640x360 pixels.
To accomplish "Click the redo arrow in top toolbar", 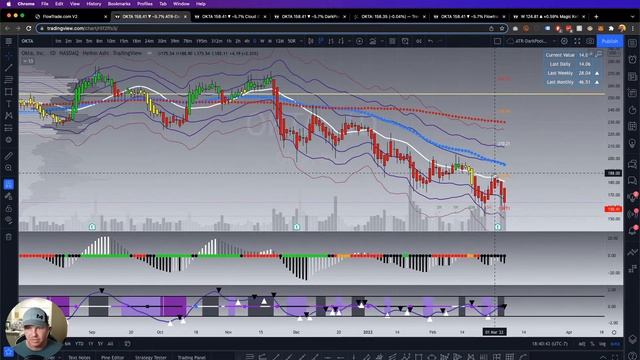I will click(x=441, y=41).
